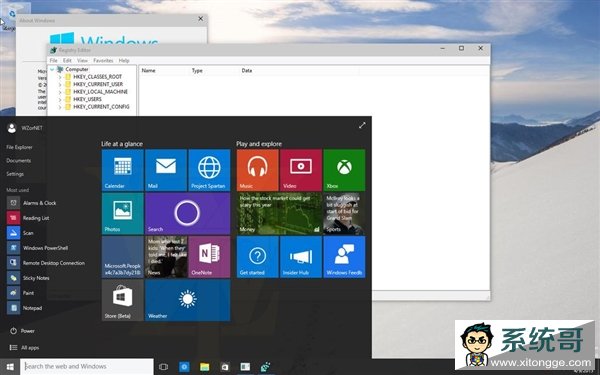Open File menu in Registry Editor
Screen dimensions: 600x375
(54, 60)
